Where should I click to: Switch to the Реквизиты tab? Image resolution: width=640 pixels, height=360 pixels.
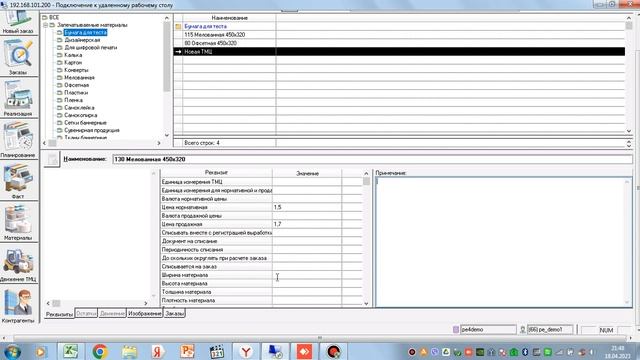[x=59, y=314]
